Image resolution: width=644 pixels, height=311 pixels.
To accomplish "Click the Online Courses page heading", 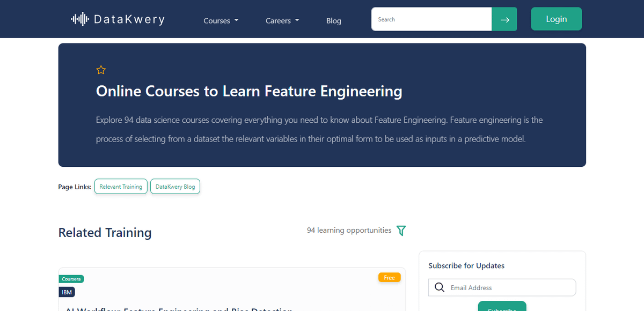I will (x=249, y=91).
